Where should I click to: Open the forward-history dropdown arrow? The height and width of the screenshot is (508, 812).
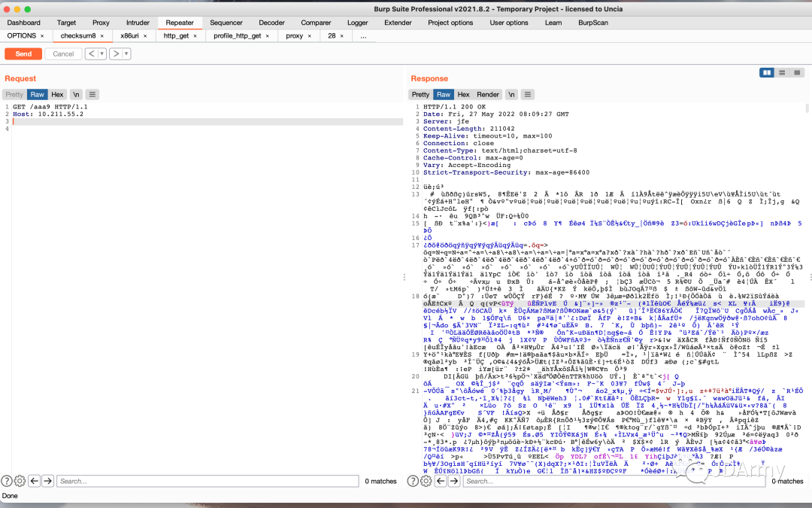[126, 54]
